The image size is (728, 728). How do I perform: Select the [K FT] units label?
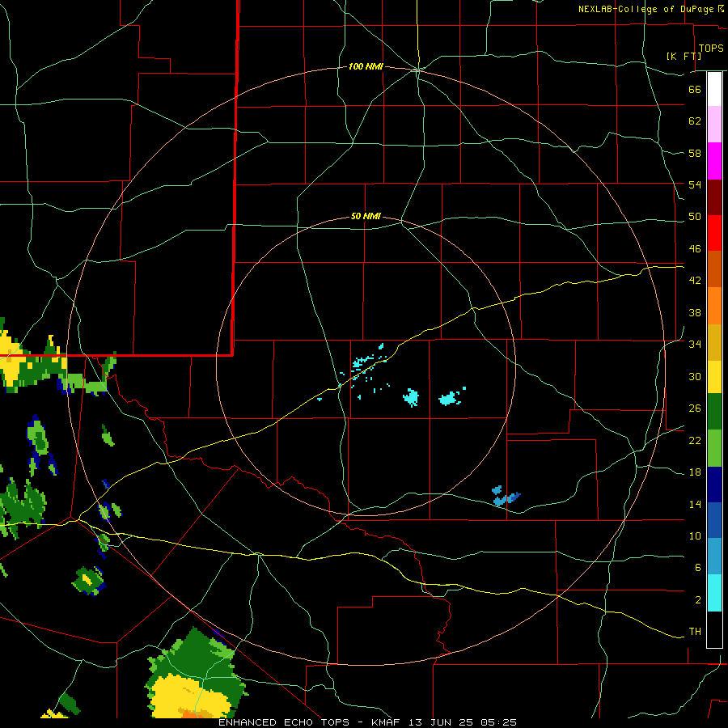(684, 56)
